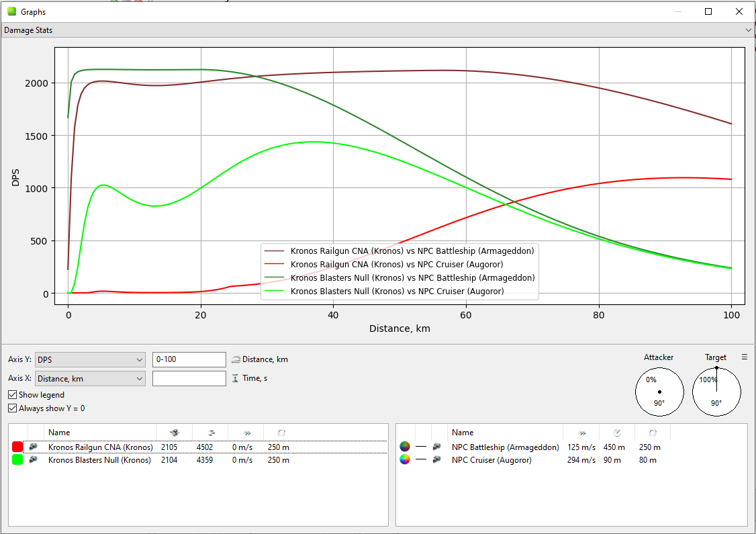The height and width of the screenshot is (534, 756).
Task: Click legend entry Blasters Null vs NPC Cruiser
Action: pyautogui.click(x=384, y=292)
